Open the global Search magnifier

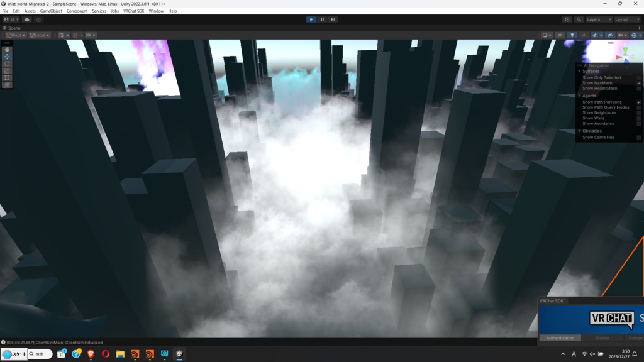tap(579, 19)
